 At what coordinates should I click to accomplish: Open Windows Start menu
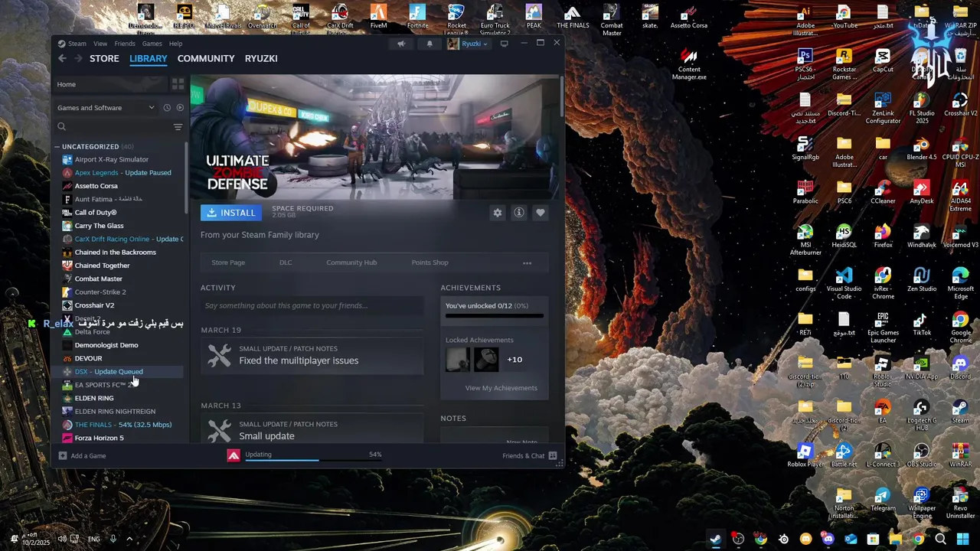pyautogui.click(x=962, y=539)
